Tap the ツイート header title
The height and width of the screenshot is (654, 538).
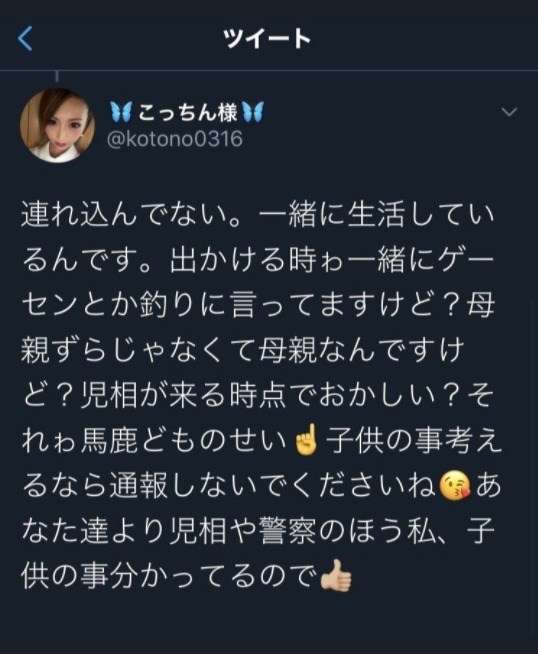(268, 38)
